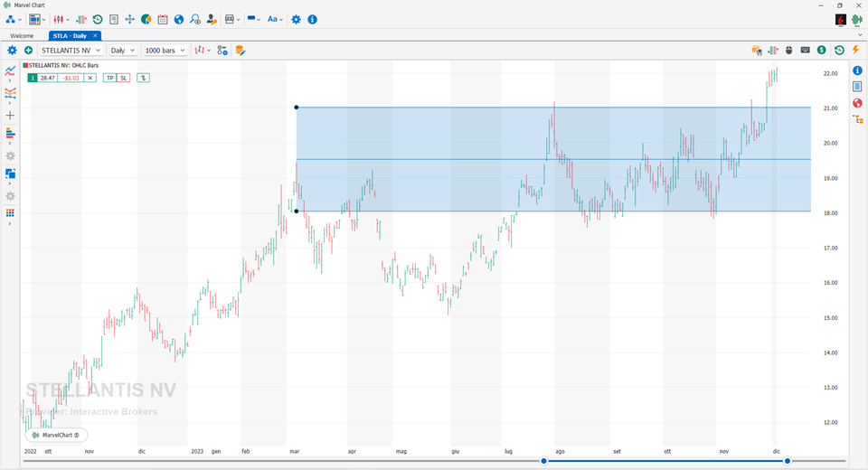The width and height of the screenshot is (868, 470).
Task: Click the blue globe icon in main toolbar
Action: pos(179,19)
